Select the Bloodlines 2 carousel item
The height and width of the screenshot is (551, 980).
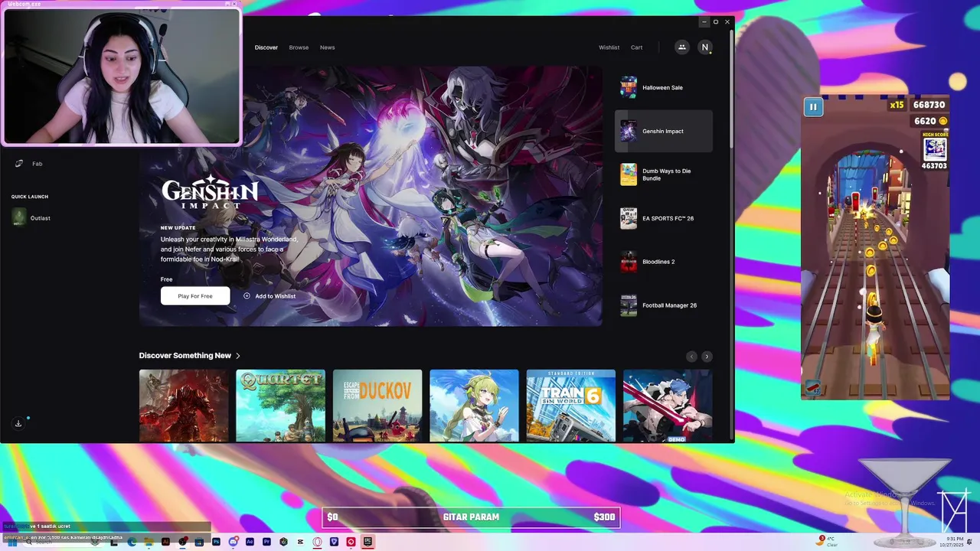[x=664, y=262]
